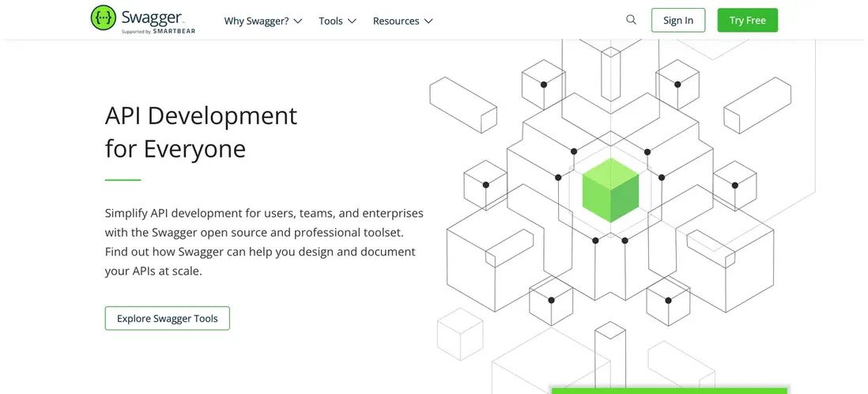
Task: Click the 'API Development for Everyone' heading
Action: (201, 132)
